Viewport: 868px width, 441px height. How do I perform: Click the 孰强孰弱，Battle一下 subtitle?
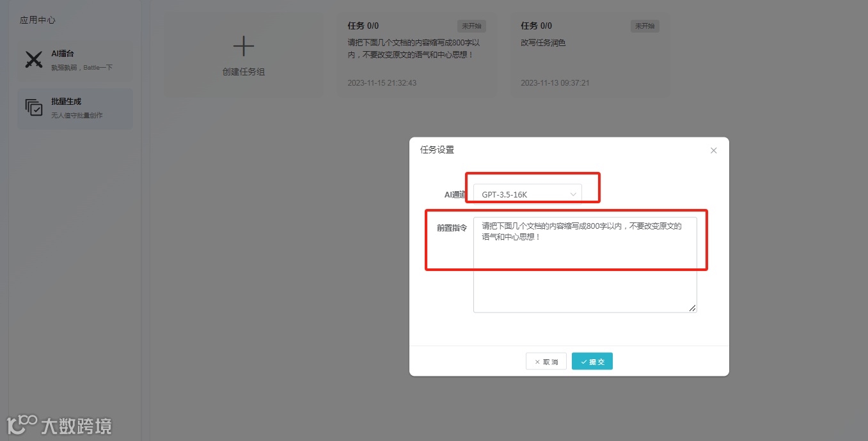[x=82, y=68]
